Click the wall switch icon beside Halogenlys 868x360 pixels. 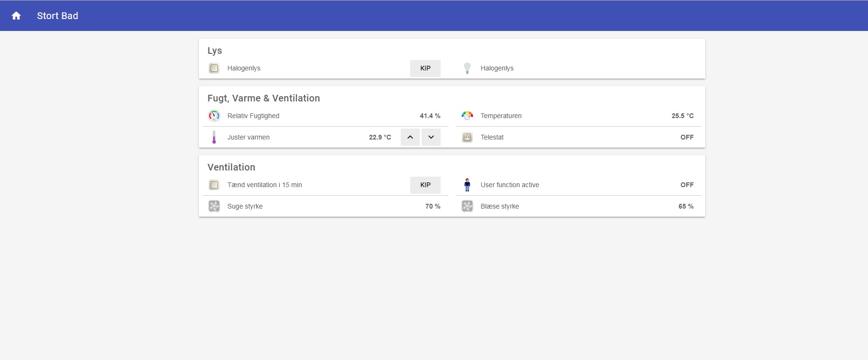(214, 68)
